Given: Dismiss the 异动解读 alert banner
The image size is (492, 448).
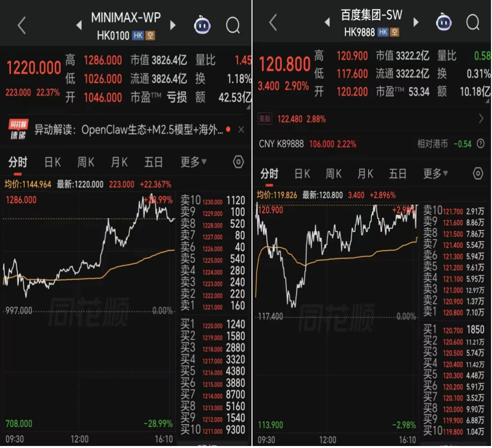Looking at the screenshot, I should pos(241,129).
